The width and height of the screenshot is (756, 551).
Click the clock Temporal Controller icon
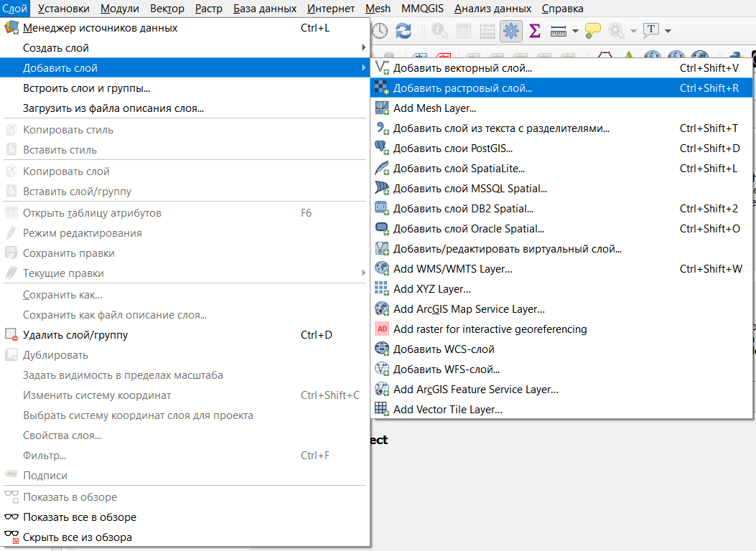pos(379,31)
